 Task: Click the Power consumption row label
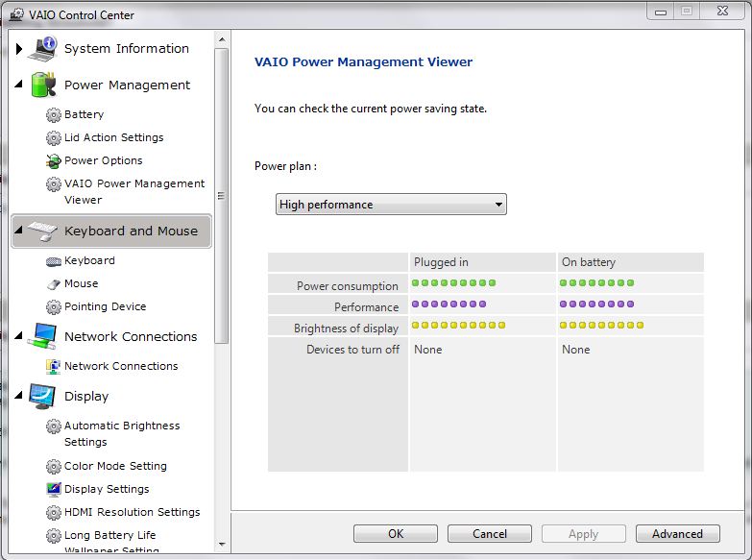348,286
